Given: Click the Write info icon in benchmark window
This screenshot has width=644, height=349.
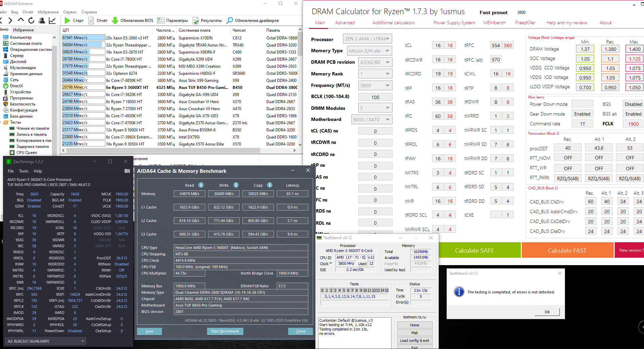Looking at the screenshot, I should pyautogui.click(x=236, y=185).
